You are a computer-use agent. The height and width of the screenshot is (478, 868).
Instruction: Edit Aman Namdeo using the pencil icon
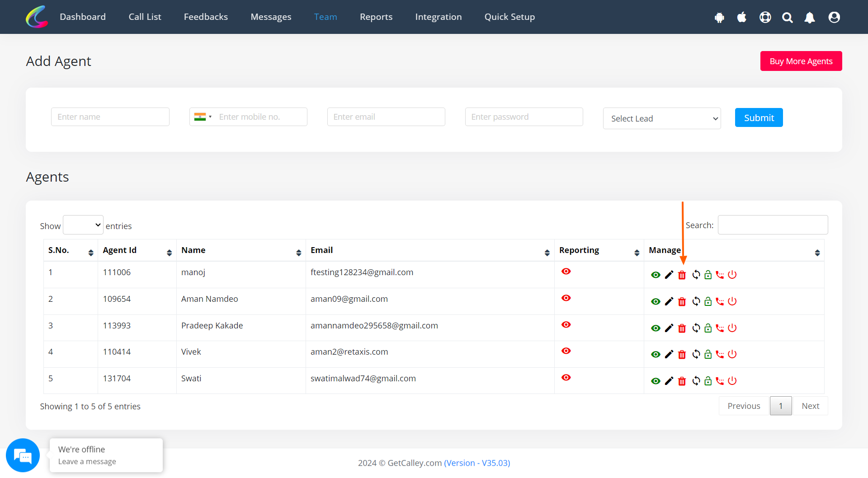pyautogui.click(x=669, y=301)
